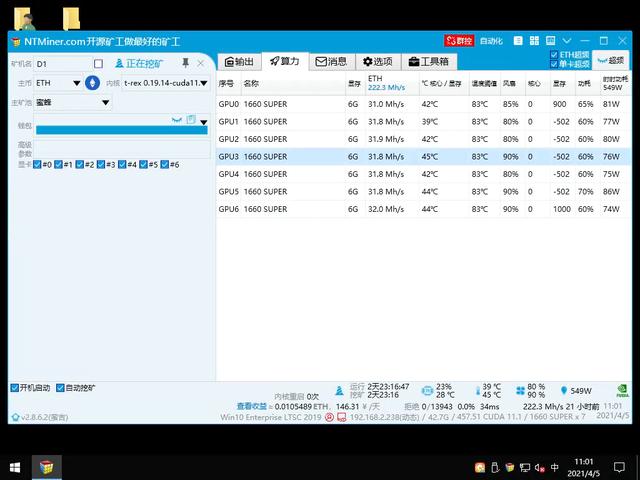Select the GPU3 1660 SUPER row
Image resolution: width=640 pixels, height=480 pixels.
424,157
